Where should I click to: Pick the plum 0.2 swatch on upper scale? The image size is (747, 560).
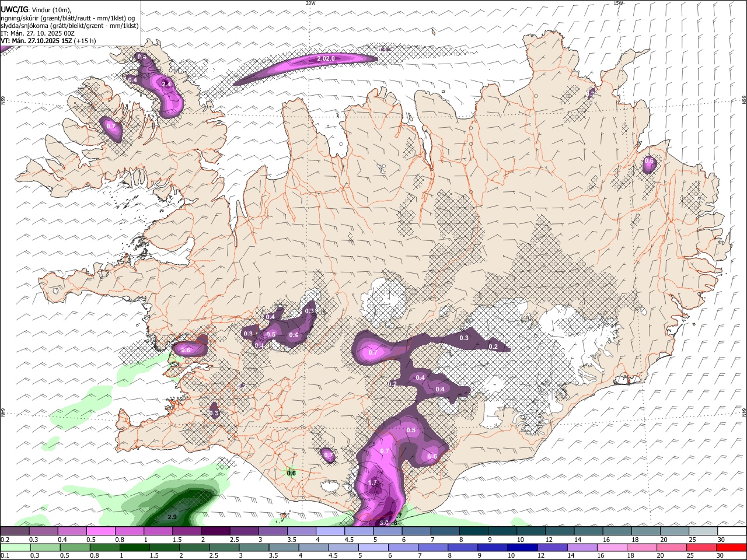tap(15, 531)
